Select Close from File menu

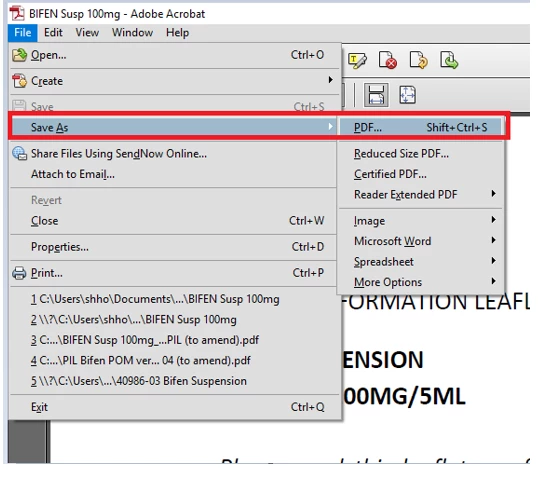click(174, 221)
